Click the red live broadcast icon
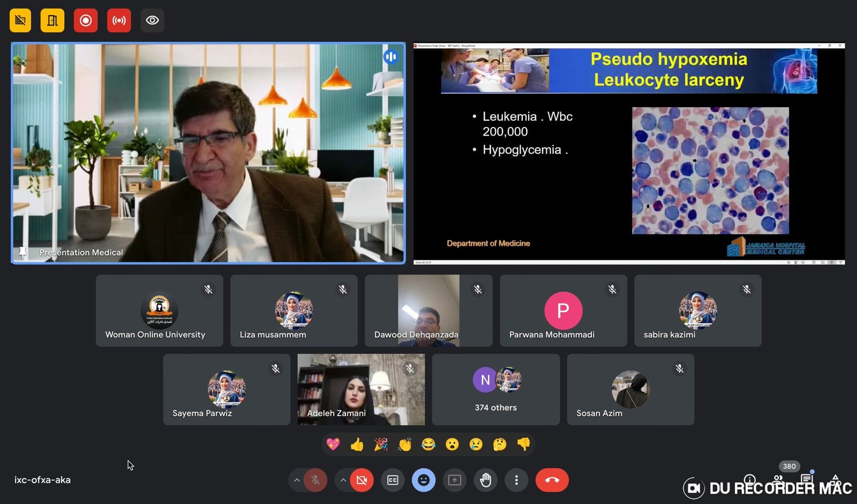This screenshot has height=504, width=857. point(119,20)
